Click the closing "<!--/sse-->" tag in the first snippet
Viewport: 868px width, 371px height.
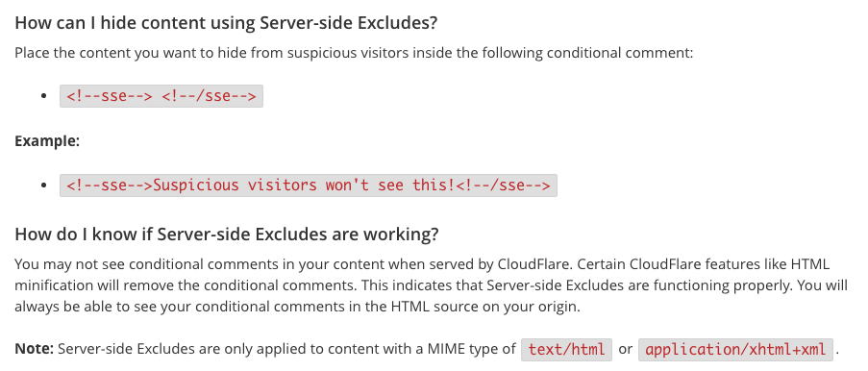pyautogui.click(x=209, y=96)
